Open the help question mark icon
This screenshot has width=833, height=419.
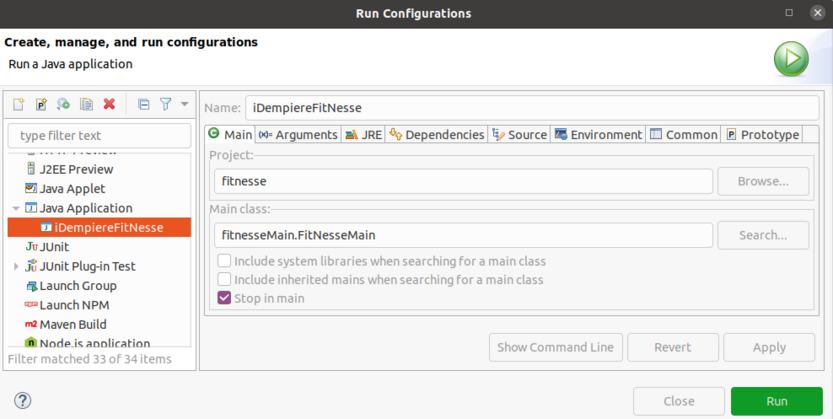pos(22,400)
